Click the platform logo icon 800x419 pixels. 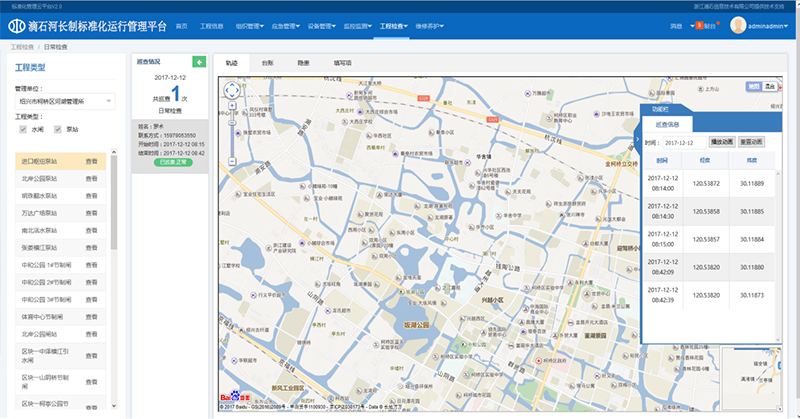[x=17, y=26]
